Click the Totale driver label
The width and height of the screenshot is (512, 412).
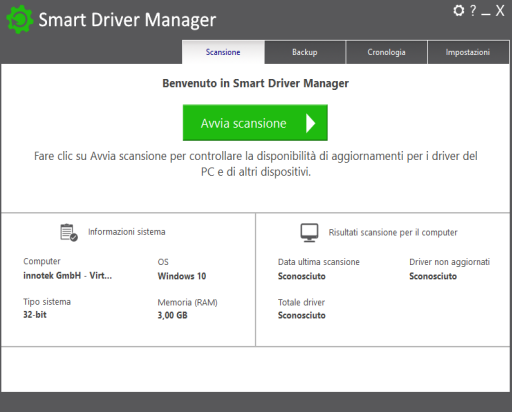[301, 302]
